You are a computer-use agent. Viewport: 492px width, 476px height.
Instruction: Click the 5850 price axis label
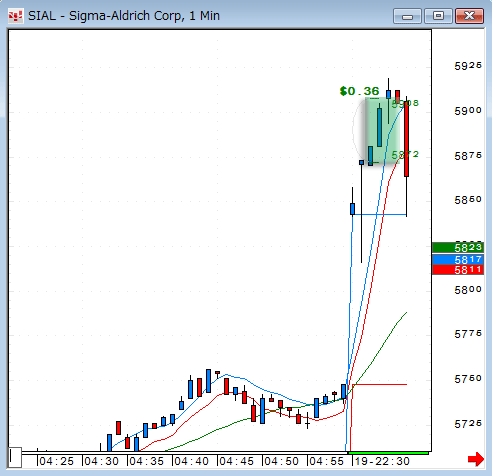(x=468, y=200)
